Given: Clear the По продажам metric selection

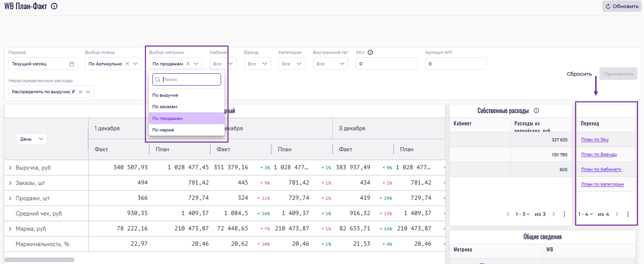Looking at the screenshot, I should 188,64.
